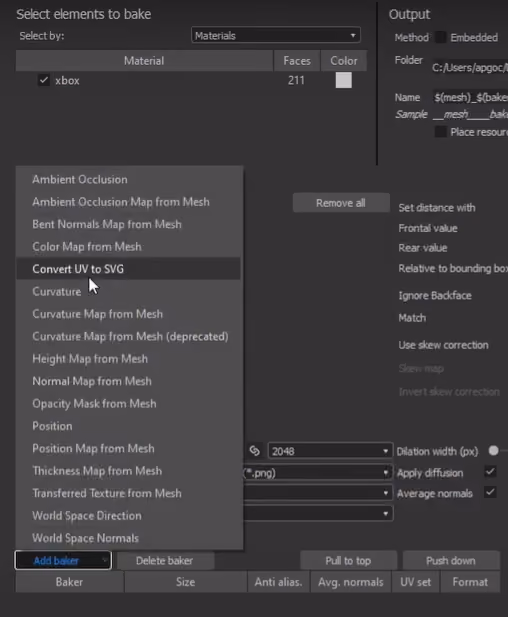Click the output Name template field
The width and height of the screenshot is (508, 617).
tap(470, 97)
